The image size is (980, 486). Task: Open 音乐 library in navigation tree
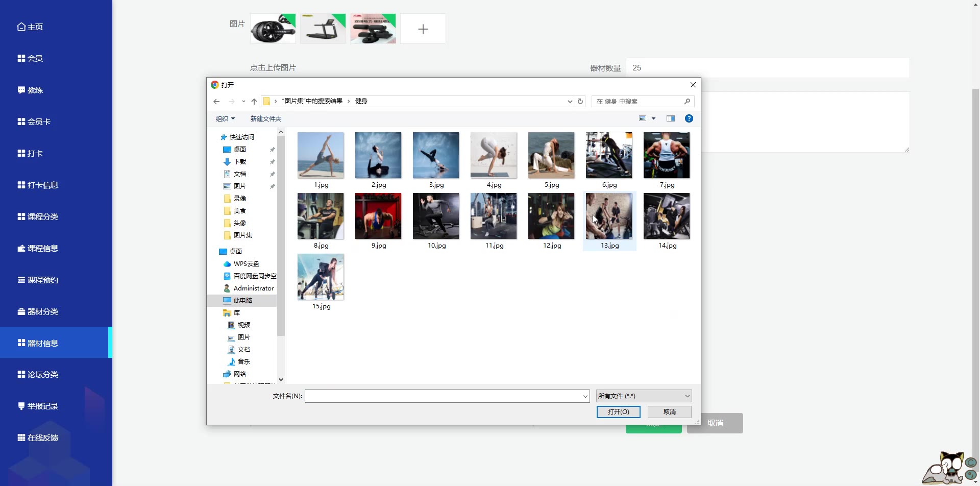243,361
